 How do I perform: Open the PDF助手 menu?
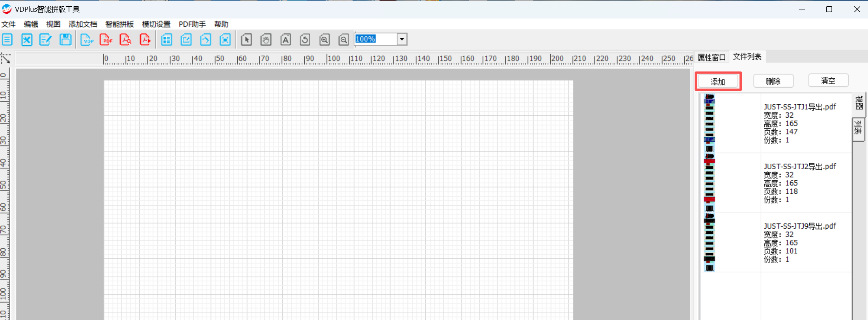(192, 24)
